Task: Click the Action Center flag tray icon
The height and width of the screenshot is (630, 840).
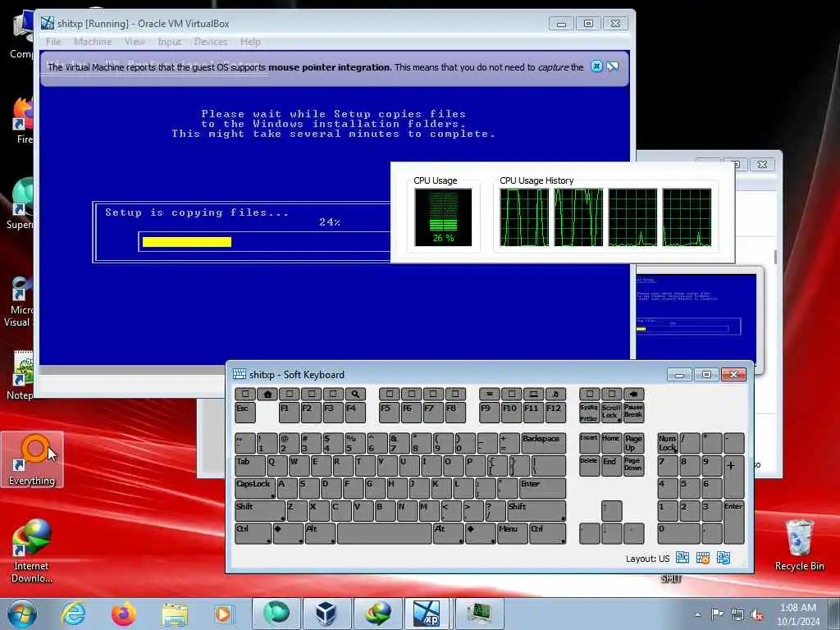Action: pyautogui.click(x=717, y=614)
